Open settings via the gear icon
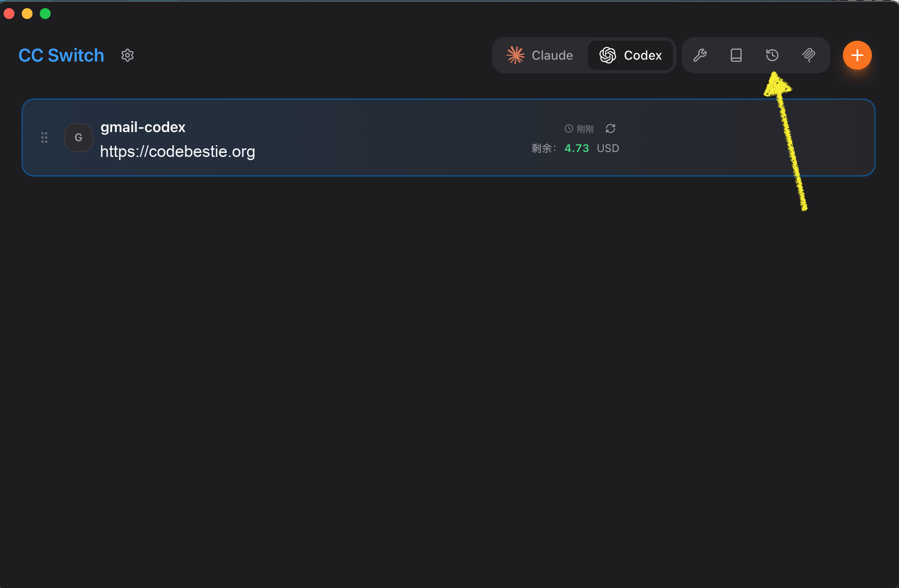 [x=128, y=55]
